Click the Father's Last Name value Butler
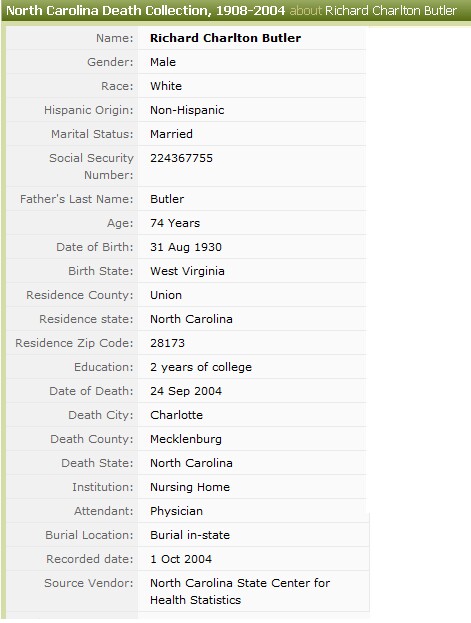 coord(167,199)
